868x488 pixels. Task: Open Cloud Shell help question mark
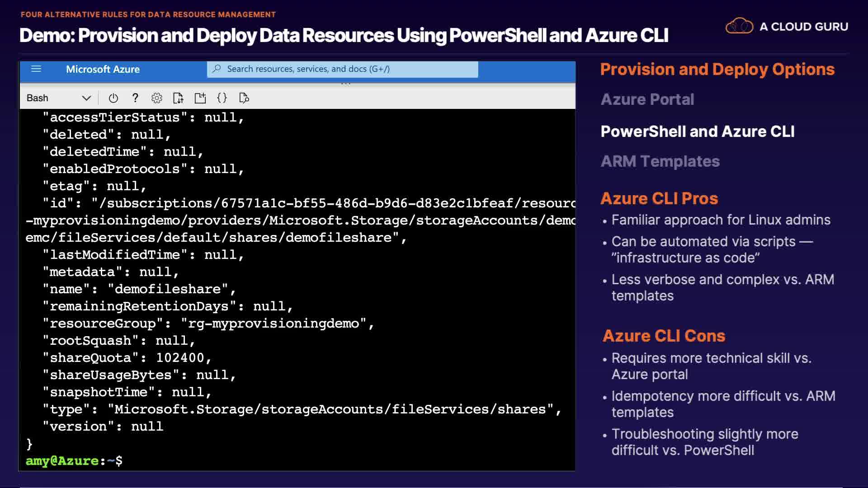135,98
